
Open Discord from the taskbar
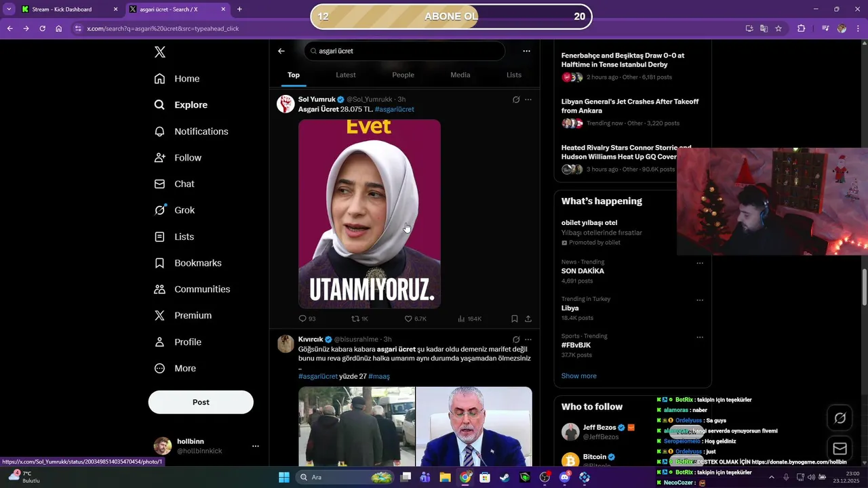(x=565, y=477)
